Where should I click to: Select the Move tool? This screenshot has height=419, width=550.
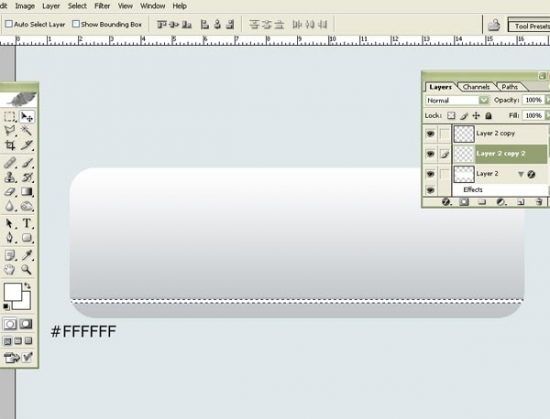click(x=27, y=117)
